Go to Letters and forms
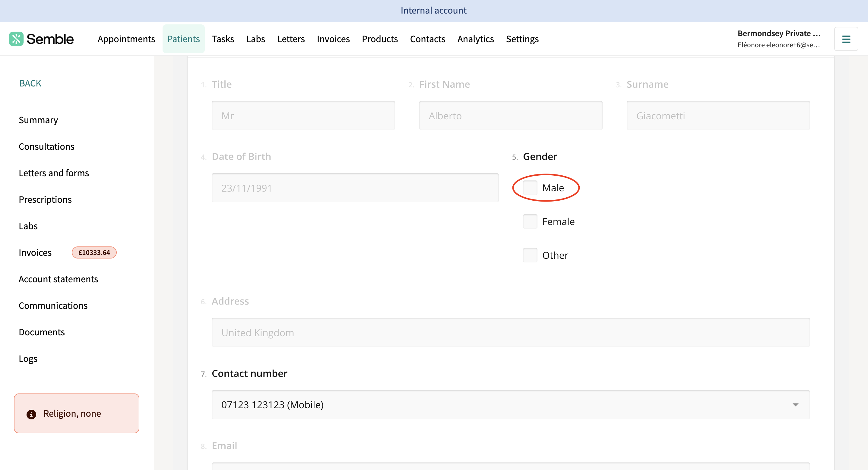The image size is (868, 470). (54, 173)
